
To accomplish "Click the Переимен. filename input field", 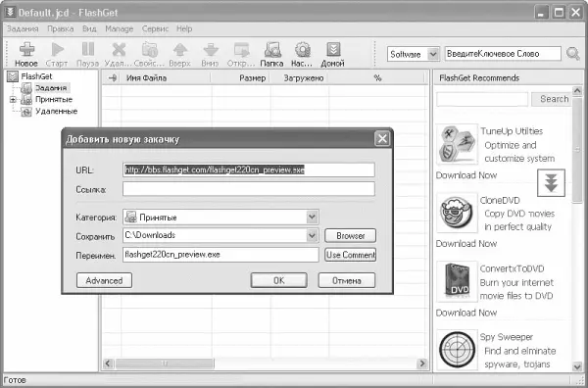I will click(220, 255).
